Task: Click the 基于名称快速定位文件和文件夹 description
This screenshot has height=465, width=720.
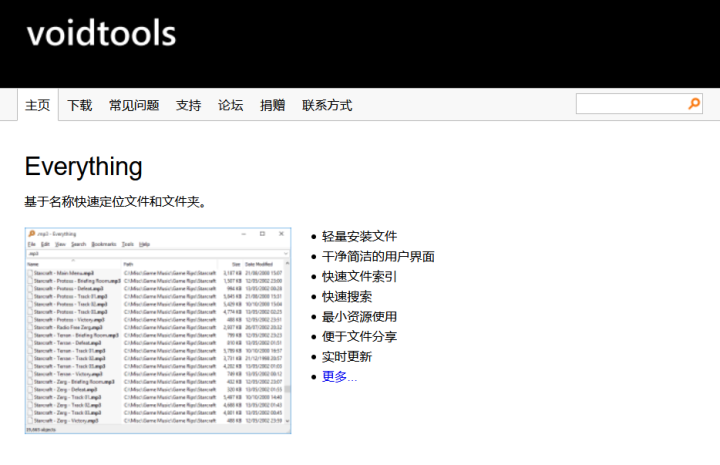Action: coord(115,202)
